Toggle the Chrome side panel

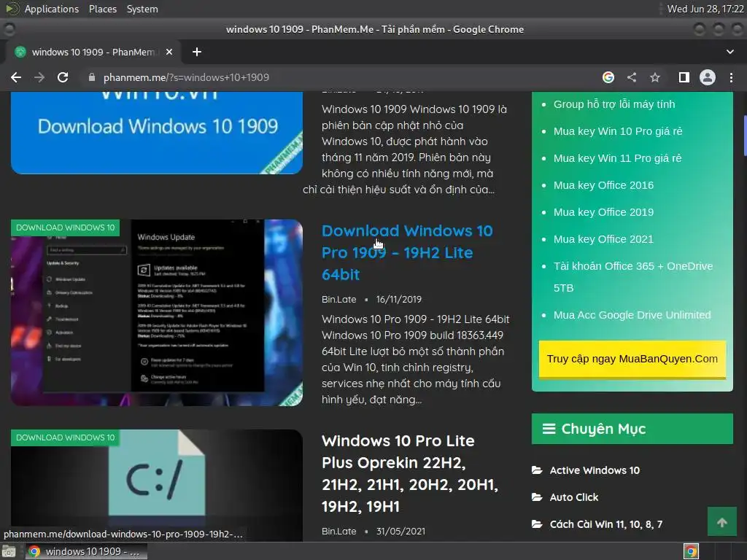[x=684, y=77]
